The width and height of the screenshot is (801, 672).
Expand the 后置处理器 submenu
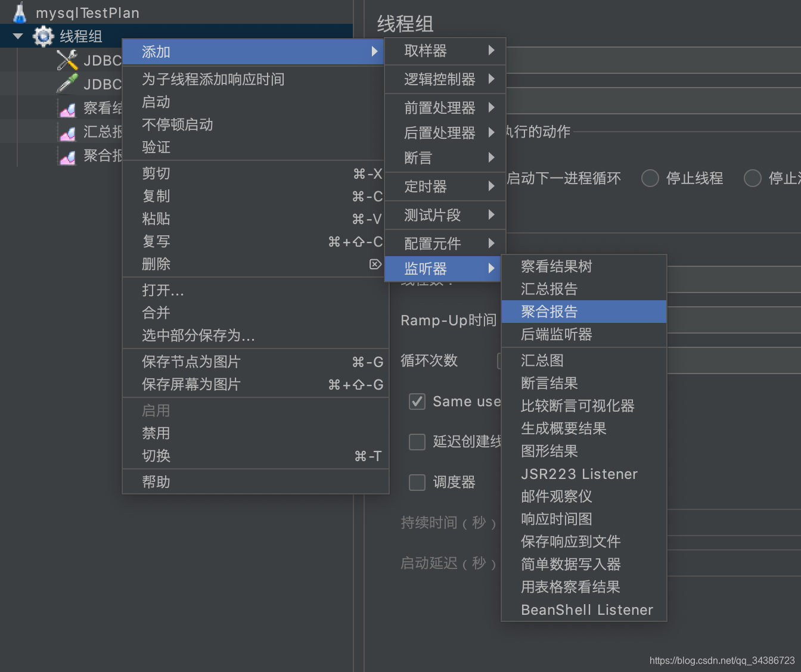pyautogui.click(x=445, y=133)
